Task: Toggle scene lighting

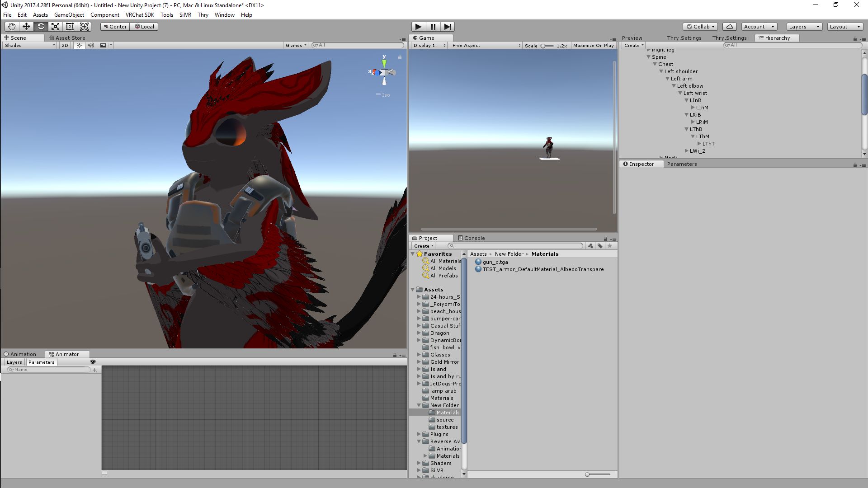Action: (79, 45)
